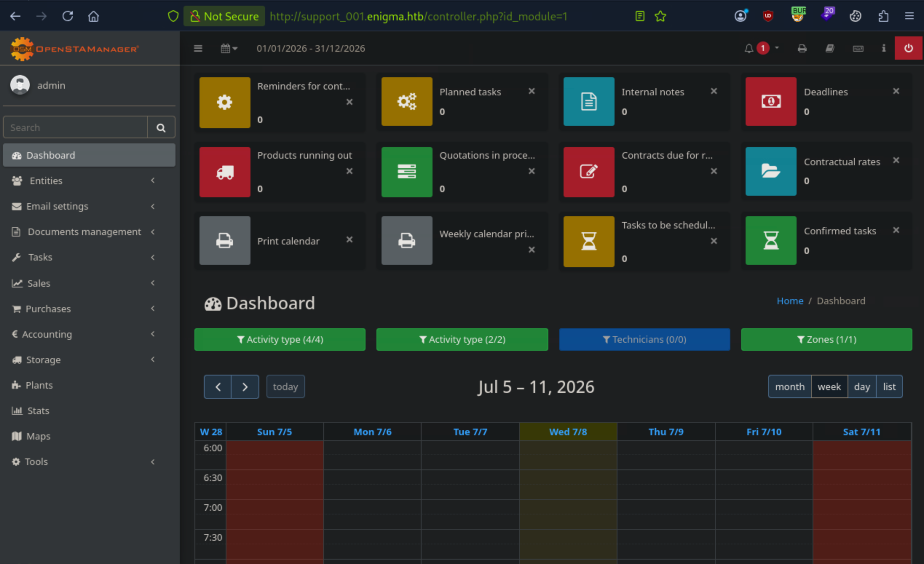This screenshot has width=924, height=564.
Task: Go to next calendar week
Action: click(x=245, y=386)
